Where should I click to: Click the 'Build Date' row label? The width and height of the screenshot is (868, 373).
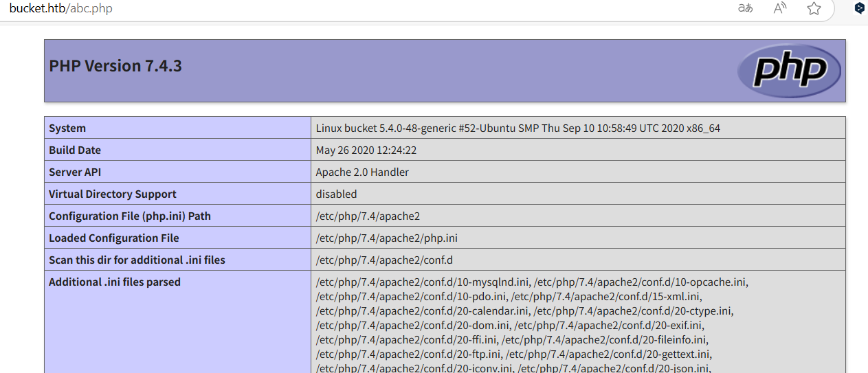coord(75,150)
